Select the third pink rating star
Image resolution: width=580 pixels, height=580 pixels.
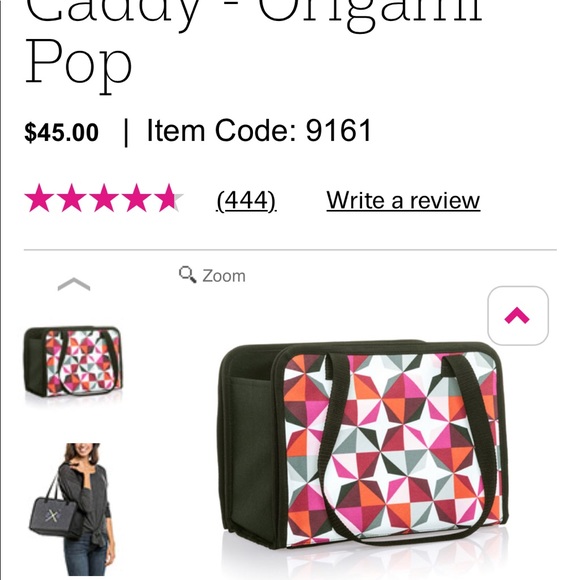point(104,198)
